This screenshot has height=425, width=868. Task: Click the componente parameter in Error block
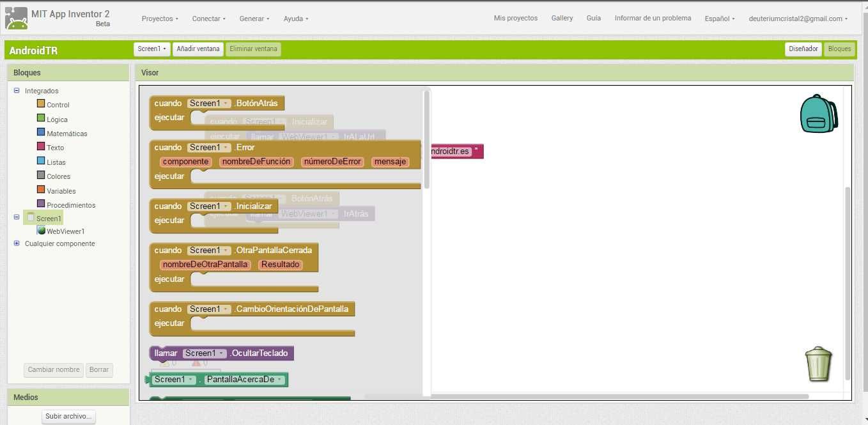tap(186, 162)
